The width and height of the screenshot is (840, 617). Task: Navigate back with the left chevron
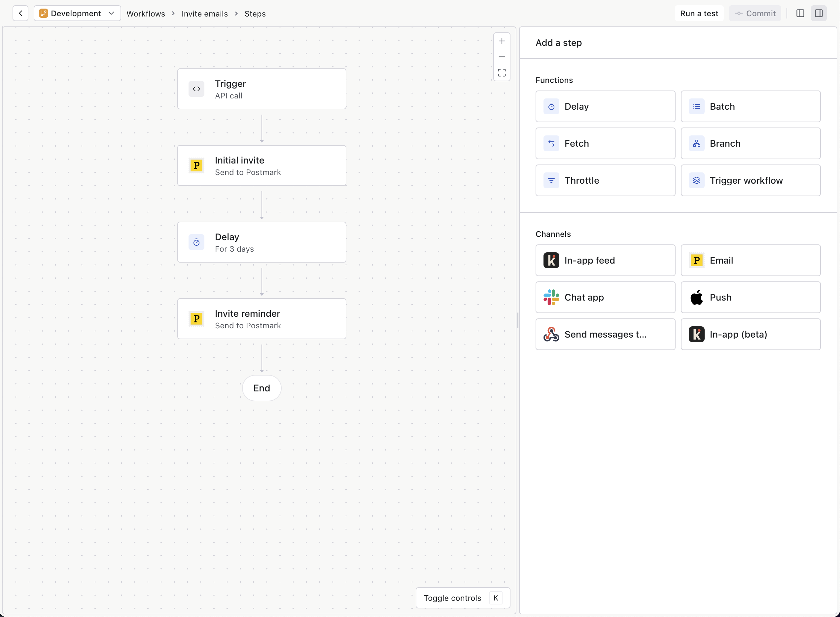(x=20, y=13)
